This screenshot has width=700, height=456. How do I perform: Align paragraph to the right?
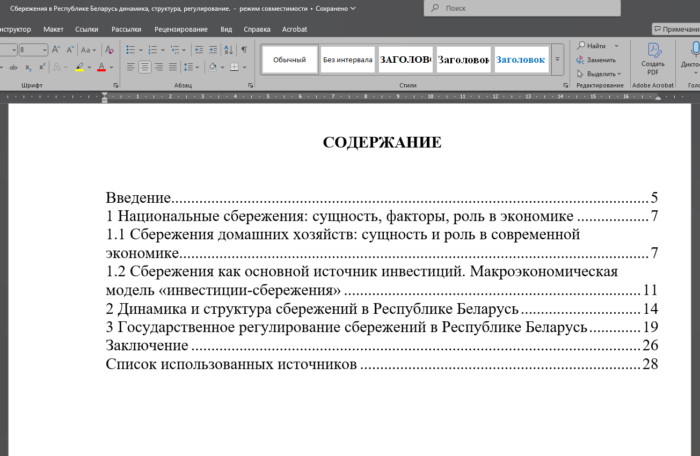click(x=159, y=67)
